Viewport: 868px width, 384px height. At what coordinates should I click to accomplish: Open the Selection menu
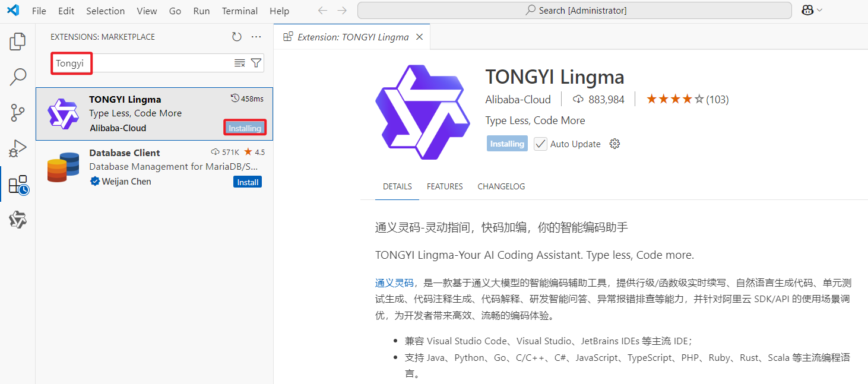(x=106, y=11)
